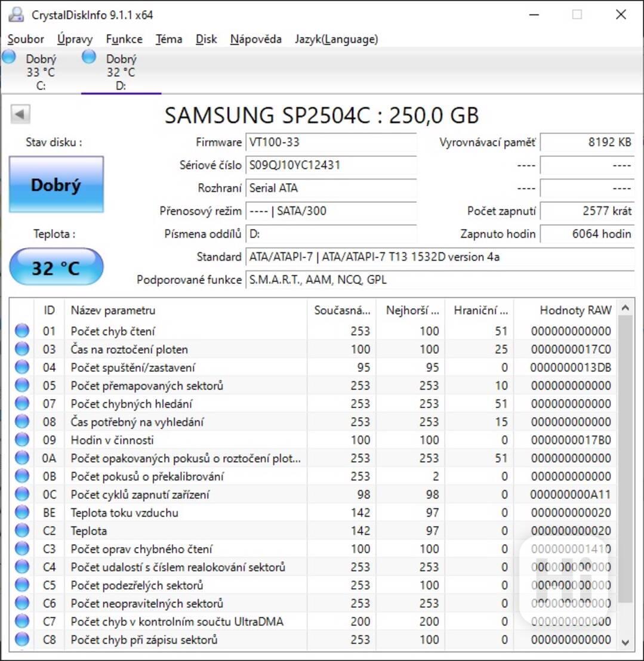The width and height of the screenshot is (644, 661).
Task: Click the Firmware field VT100-33
Action: pyautogui.click(x=331, y=142)
